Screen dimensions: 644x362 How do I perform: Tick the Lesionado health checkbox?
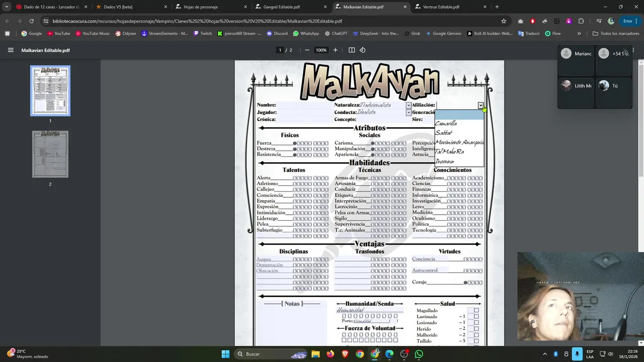pyautogui.click(x=476, y=323)
